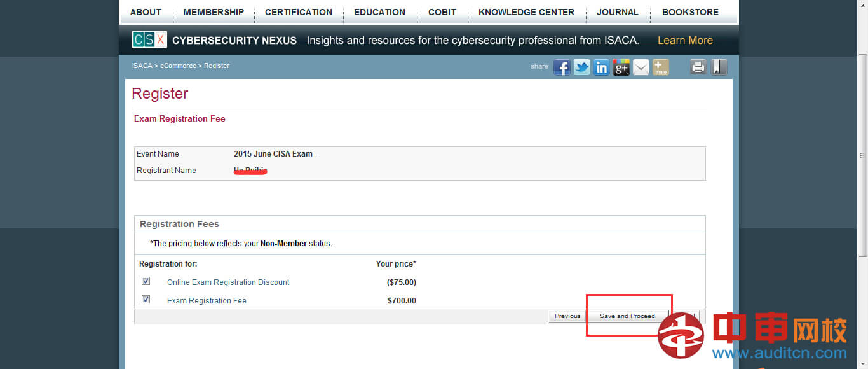Click the 'share' label beside the social icons

coord(539,66)
